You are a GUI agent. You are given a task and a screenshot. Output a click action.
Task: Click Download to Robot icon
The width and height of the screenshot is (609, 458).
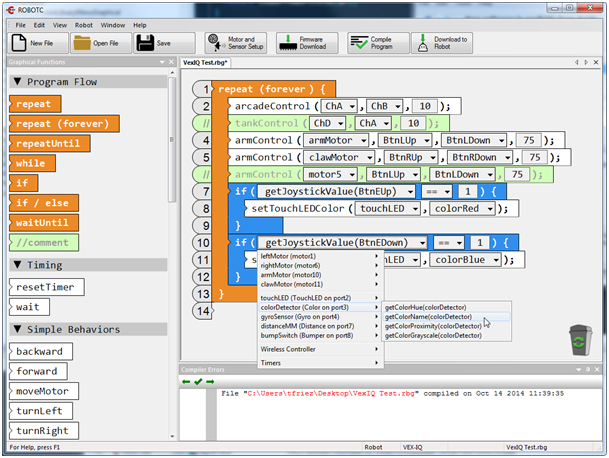tap(423, 43)
